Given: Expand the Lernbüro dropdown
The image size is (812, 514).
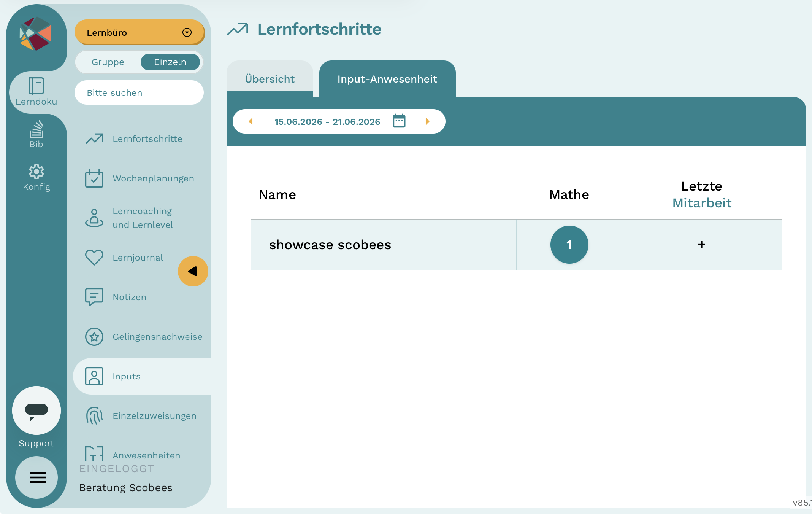Looking at the screenshot, I should click(140, 32).
